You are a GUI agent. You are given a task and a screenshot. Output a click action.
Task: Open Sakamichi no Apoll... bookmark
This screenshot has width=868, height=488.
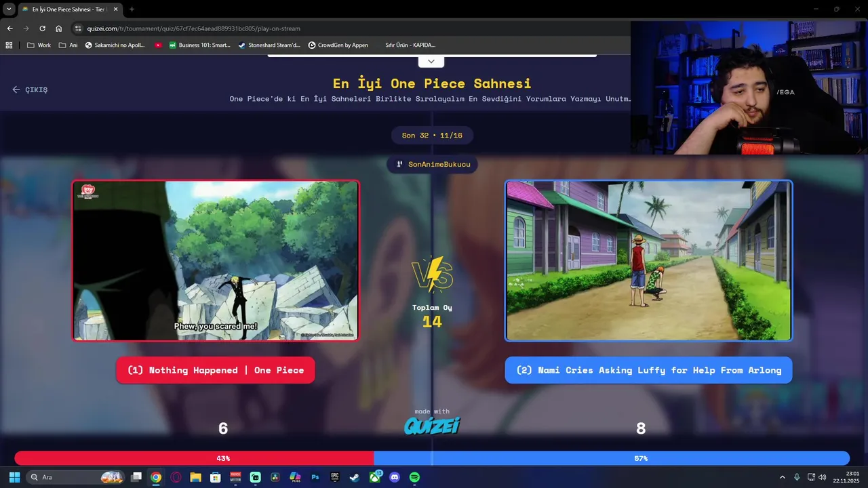pyautogui.click(x=115, y=45)
